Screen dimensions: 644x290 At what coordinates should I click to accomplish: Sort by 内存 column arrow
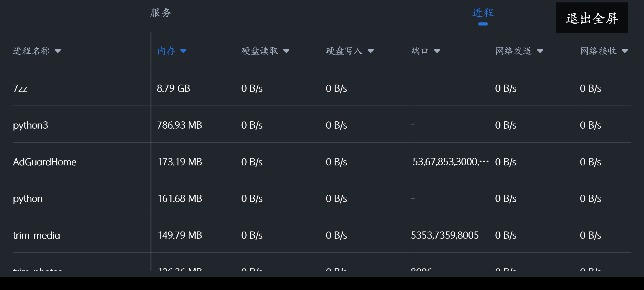[x=183, y=51]
